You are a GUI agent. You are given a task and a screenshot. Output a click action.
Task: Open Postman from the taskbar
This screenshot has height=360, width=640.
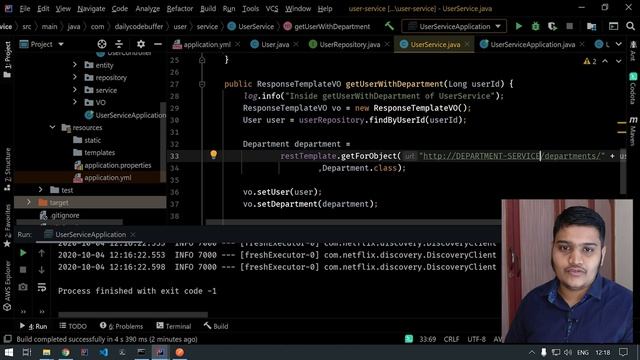coord(180,352)
